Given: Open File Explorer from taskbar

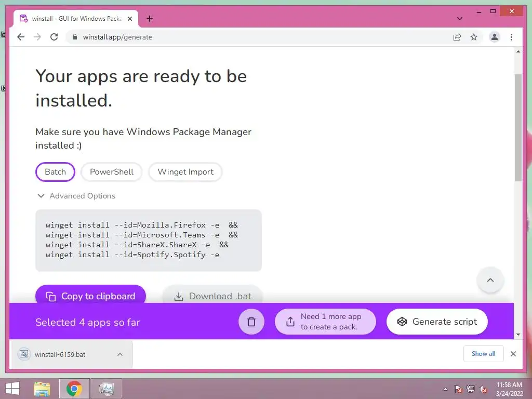Looking at the screenshot, I should (42, 389).
